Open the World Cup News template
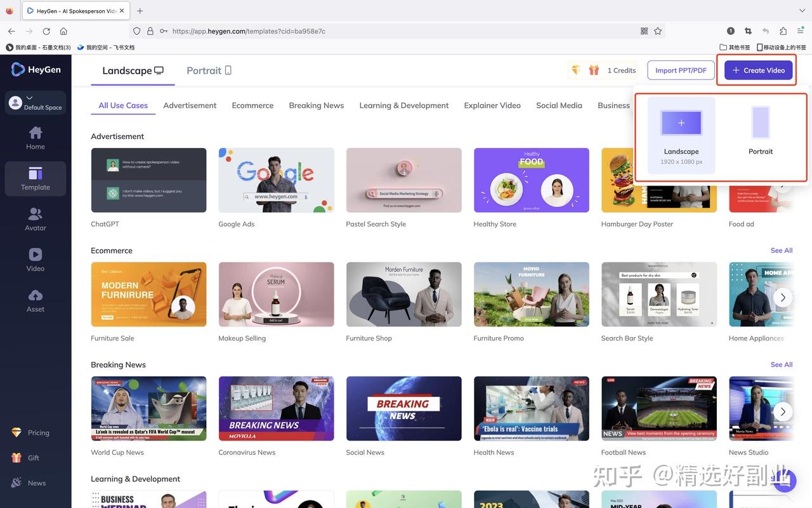Screen dimensions: 812x508 [148, 409]
